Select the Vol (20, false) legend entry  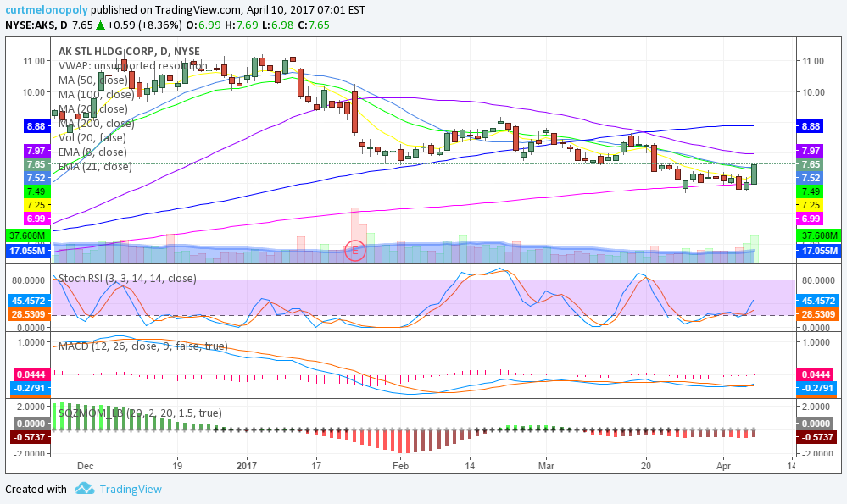(92, 137)
